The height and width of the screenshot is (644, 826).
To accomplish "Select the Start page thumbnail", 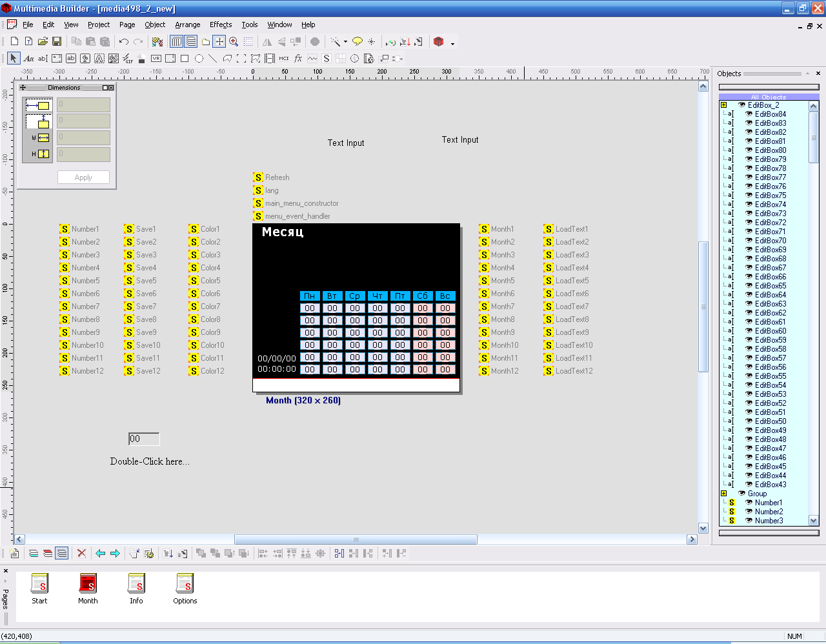I will pos(39,588).
